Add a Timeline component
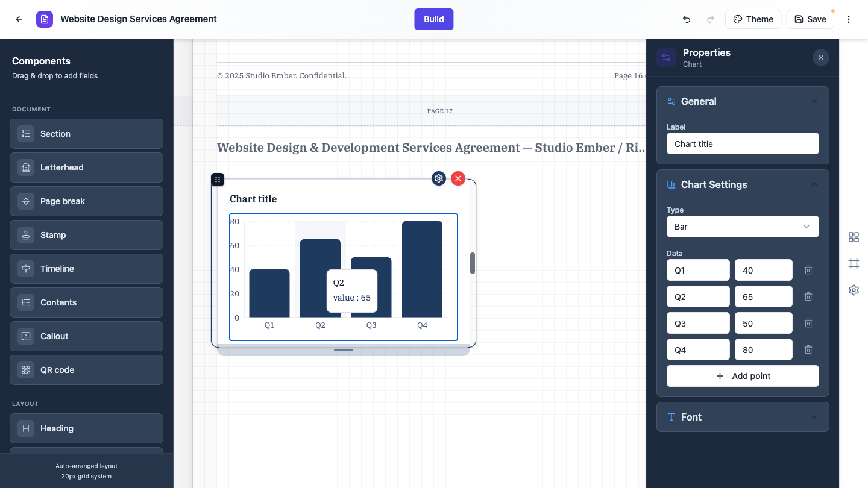Viewport: 868px width, 488px height. coord(86,269)
